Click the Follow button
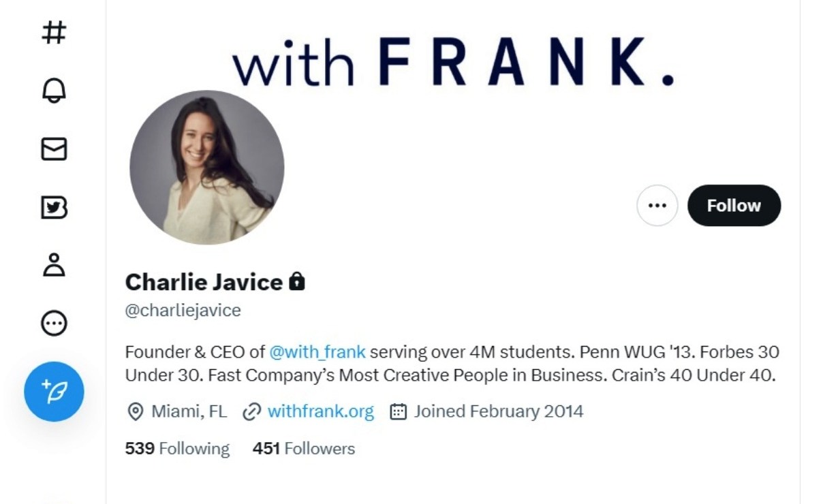Viewport: 823px width, 504px height. point(734,205)
